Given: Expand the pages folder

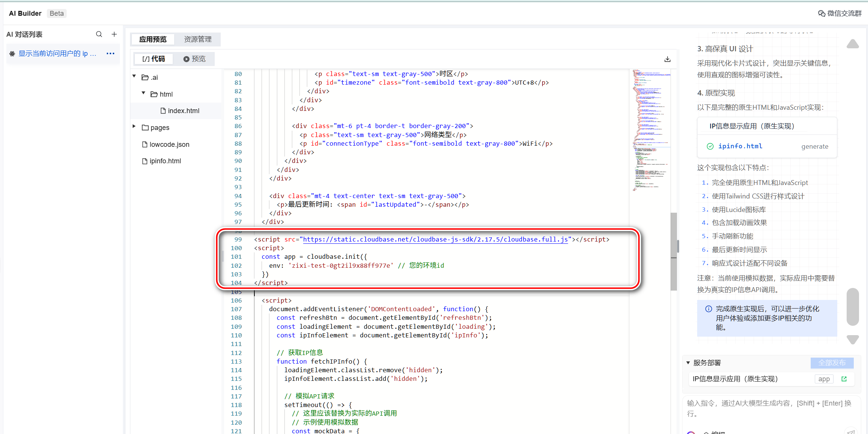Looking at the screenshot, I should click(x=134, y=127).
